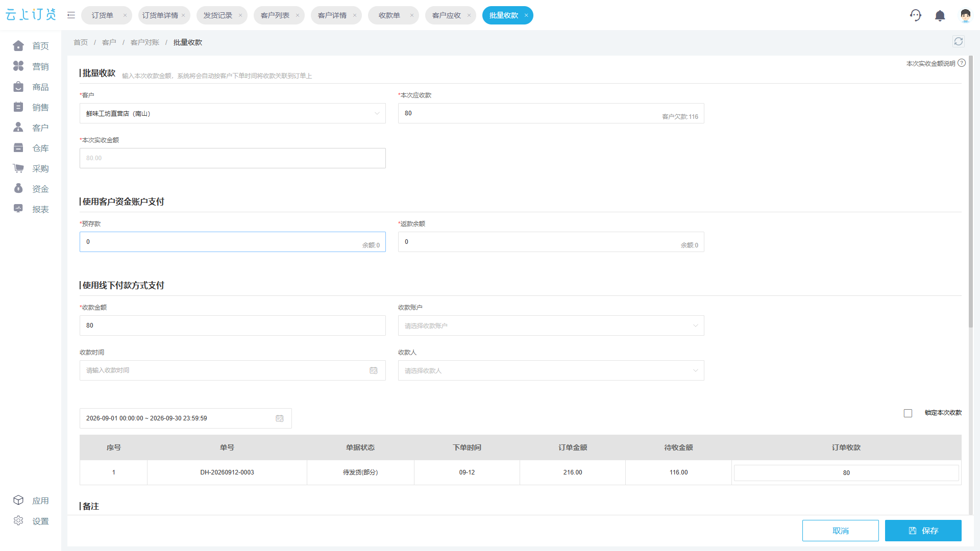Open notifications bell icon
Viewport: 980px width, 551px height.
pos(940,15)
